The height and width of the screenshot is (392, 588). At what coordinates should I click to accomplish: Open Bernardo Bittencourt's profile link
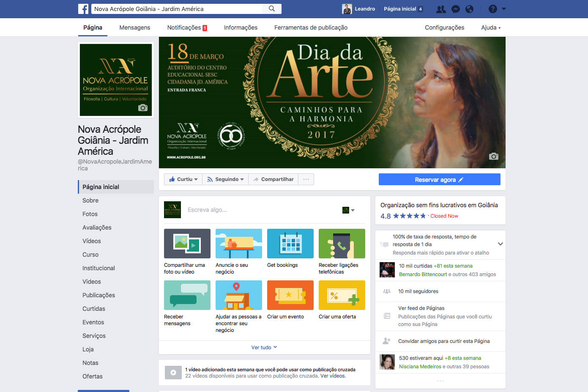[423, 274]
